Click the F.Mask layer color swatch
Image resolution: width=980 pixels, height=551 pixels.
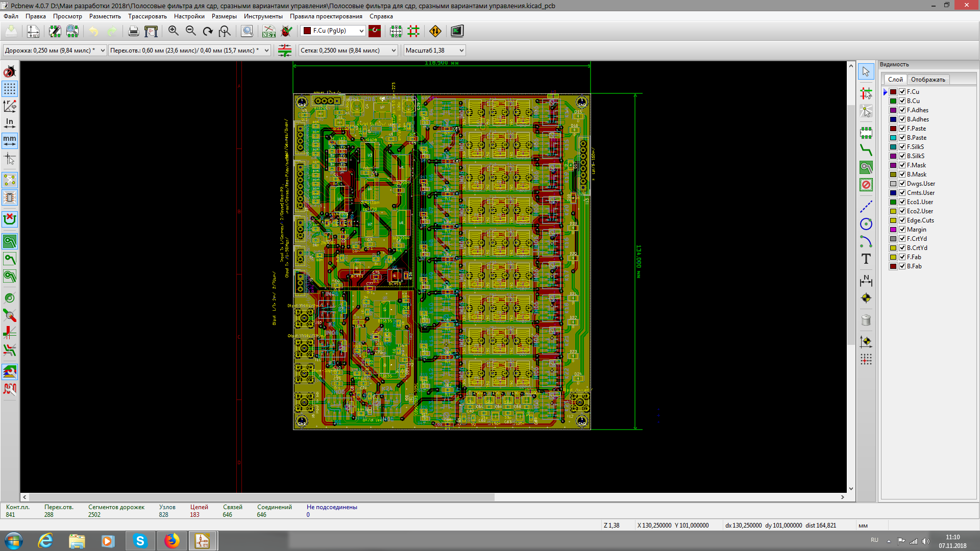point(893,165)
